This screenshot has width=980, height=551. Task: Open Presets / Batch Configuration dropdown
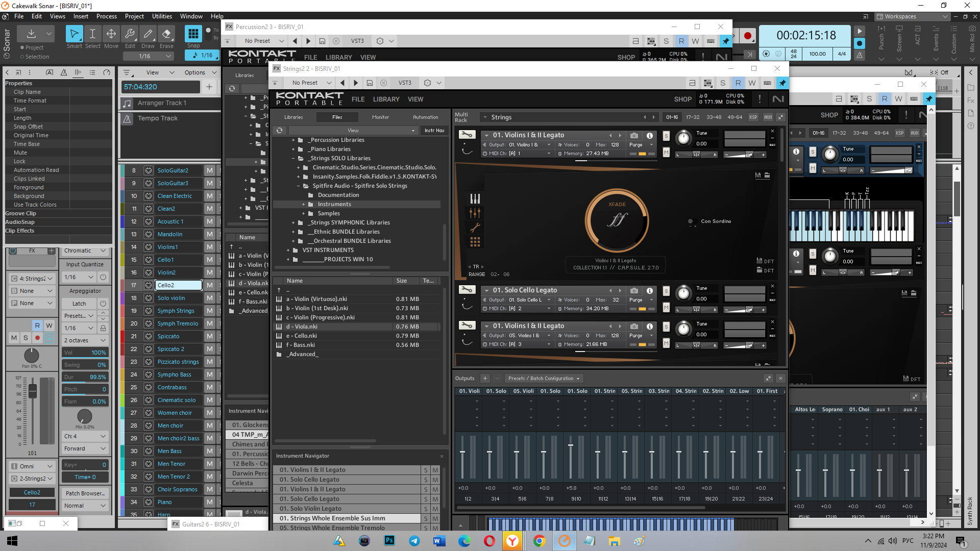click(544, 379)
